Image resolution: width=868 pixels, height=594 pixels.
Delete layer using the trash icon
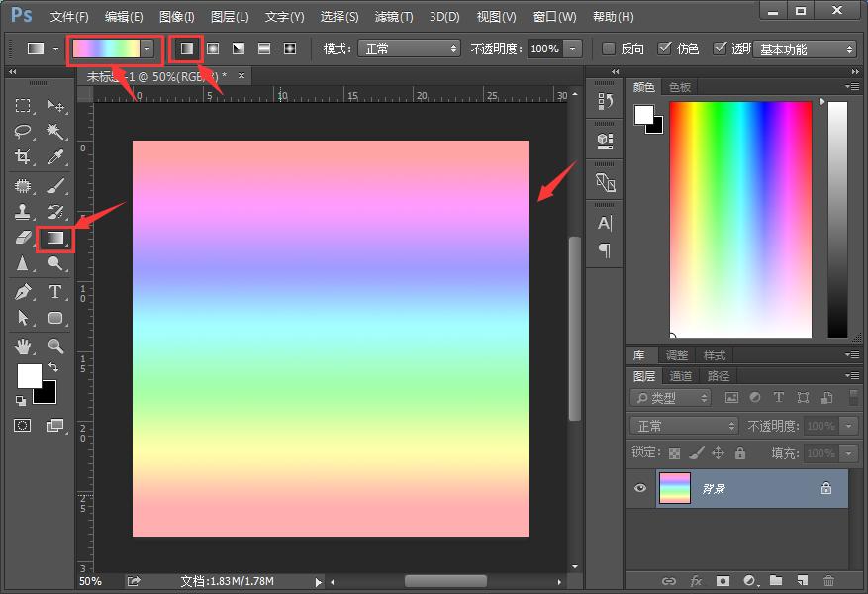[828, 581]
